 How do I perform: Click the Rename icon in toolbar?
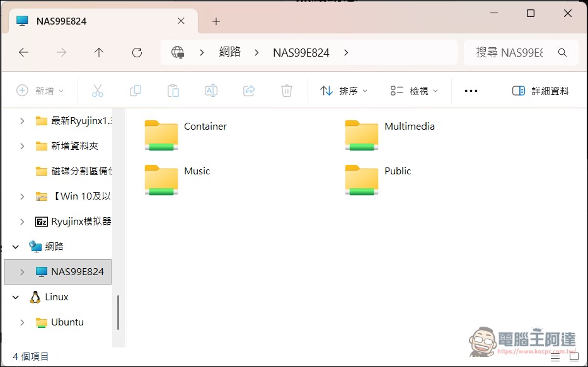click(210, 91)
